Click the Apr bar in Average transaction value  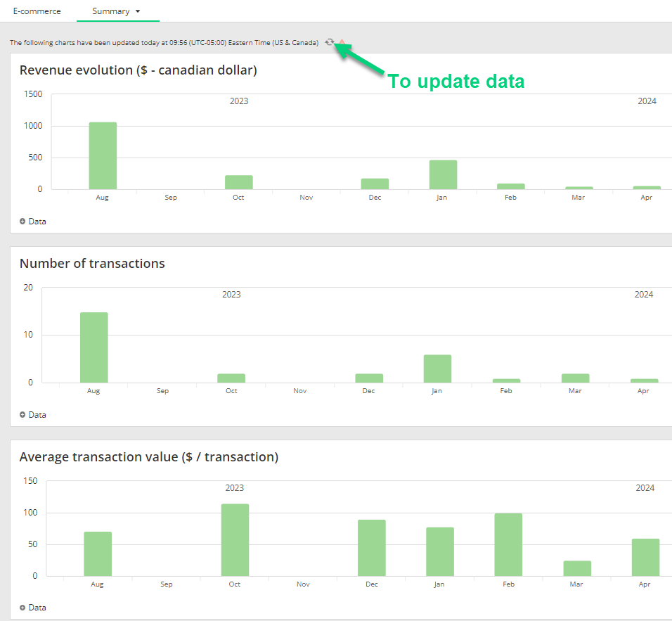[645, 558]
